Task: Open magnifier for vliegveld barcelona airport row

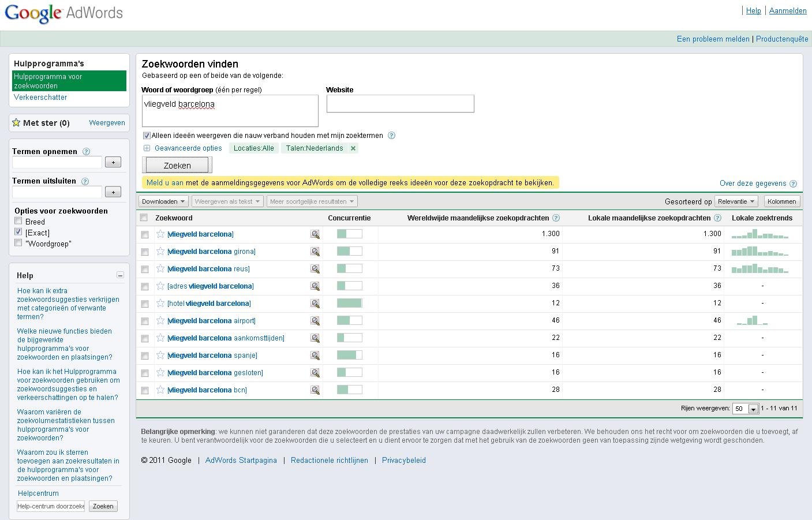Action: coord(315,321)
